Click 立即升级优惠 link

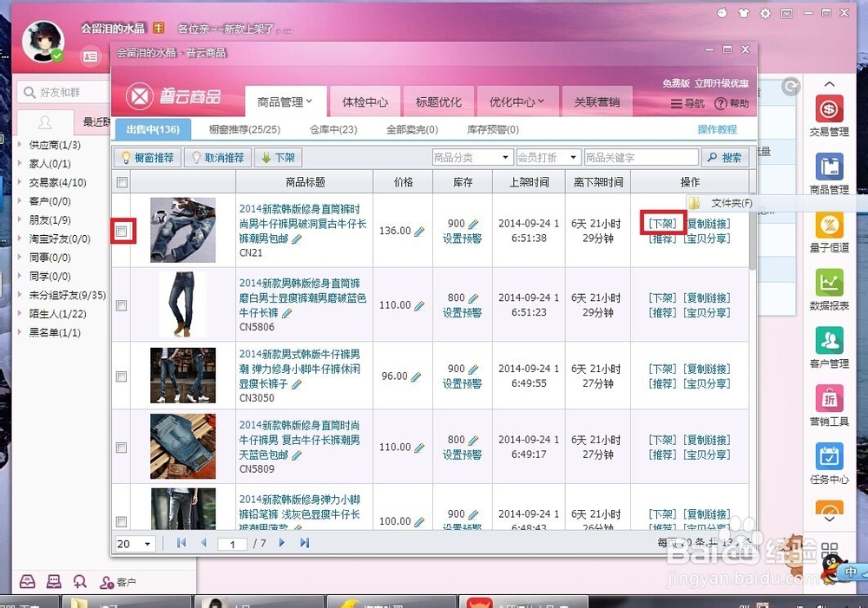click(x=722, y=83)
